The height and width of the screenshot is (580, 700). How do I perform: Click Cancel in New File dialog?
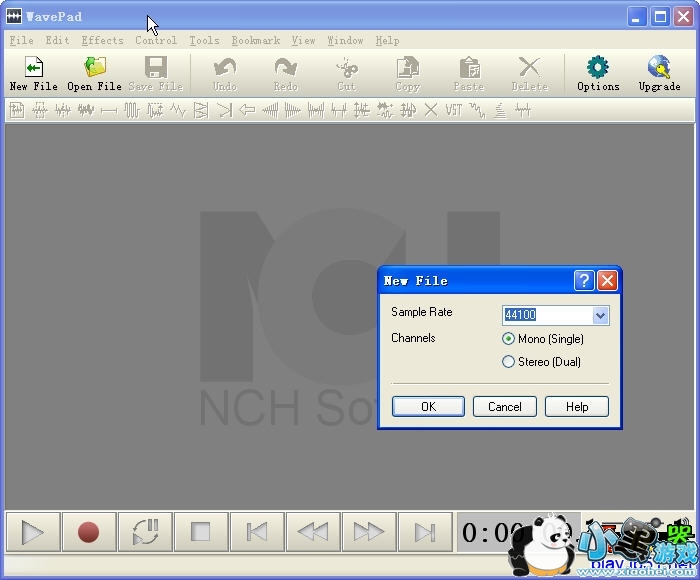click(x=504, y=406)
